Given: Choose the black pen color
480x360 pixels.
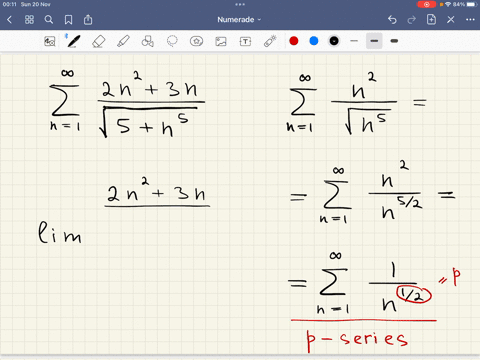Looking at the screenshot, I should click(334, 41).
